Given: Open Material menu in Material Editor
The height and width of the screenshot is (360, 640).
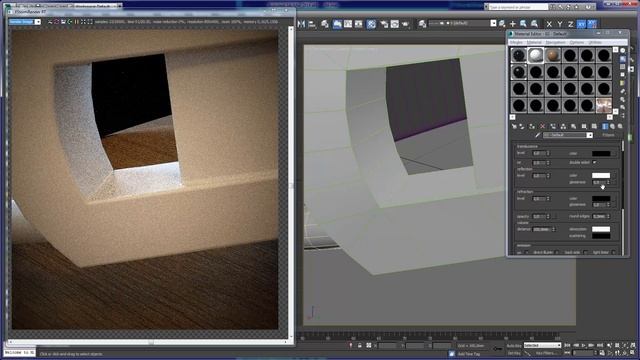Looking at the screenshot, I should click(x=534, y=42).
